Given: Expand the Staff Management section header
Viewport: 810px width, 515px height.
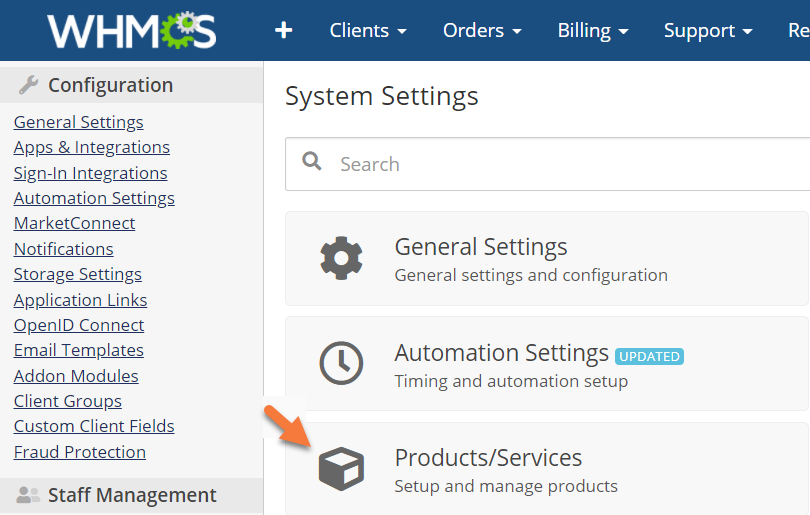Looking at the screenshot, I should pyautogui.click(x=131, y=495).
